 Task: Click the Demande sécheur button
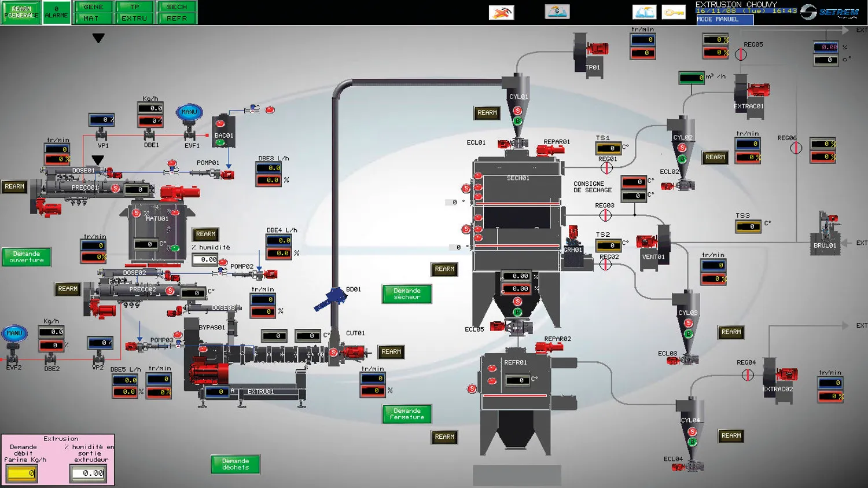click(407, 294)
